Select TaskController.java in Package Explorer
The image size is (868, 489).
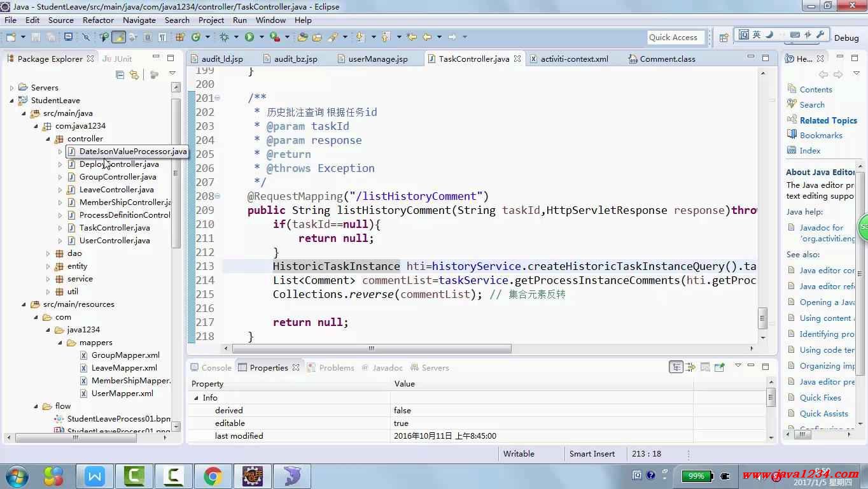115,228
